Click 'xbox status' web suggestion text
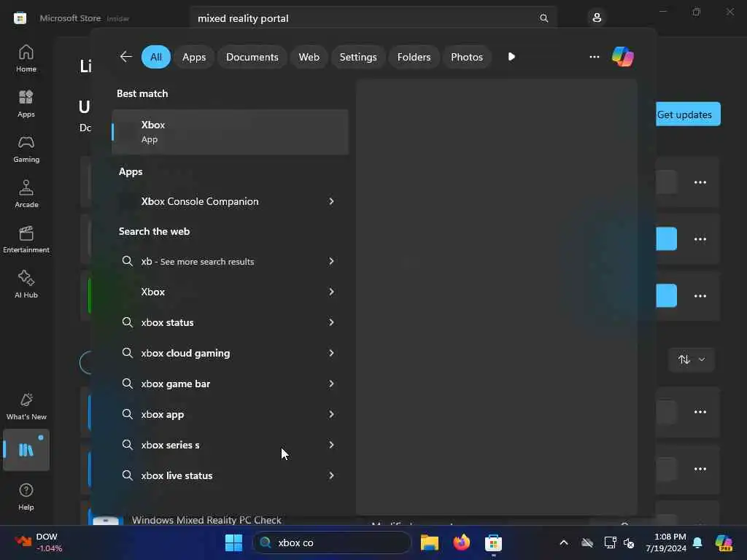 click(167, 322)
